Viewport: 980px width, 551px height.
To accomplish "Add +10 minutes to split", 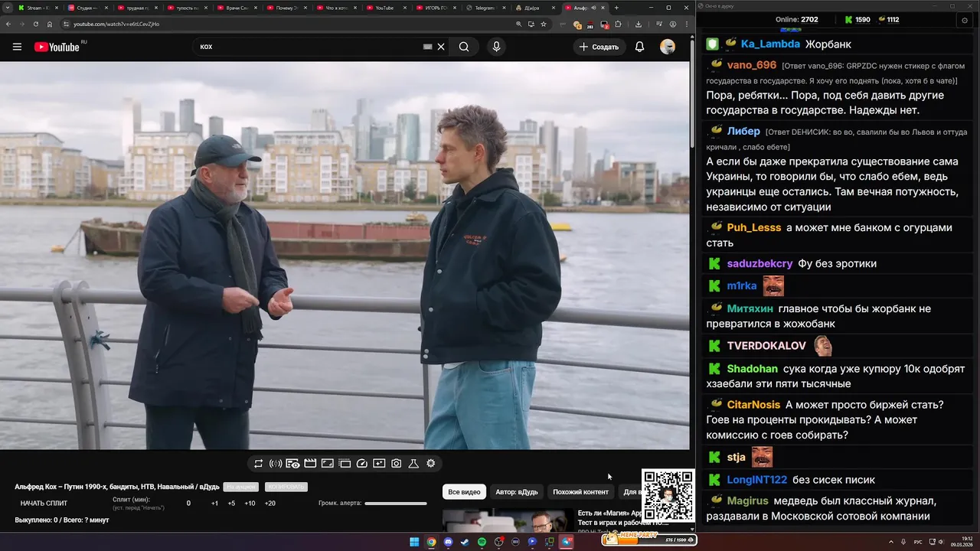I will coord(250,503).
